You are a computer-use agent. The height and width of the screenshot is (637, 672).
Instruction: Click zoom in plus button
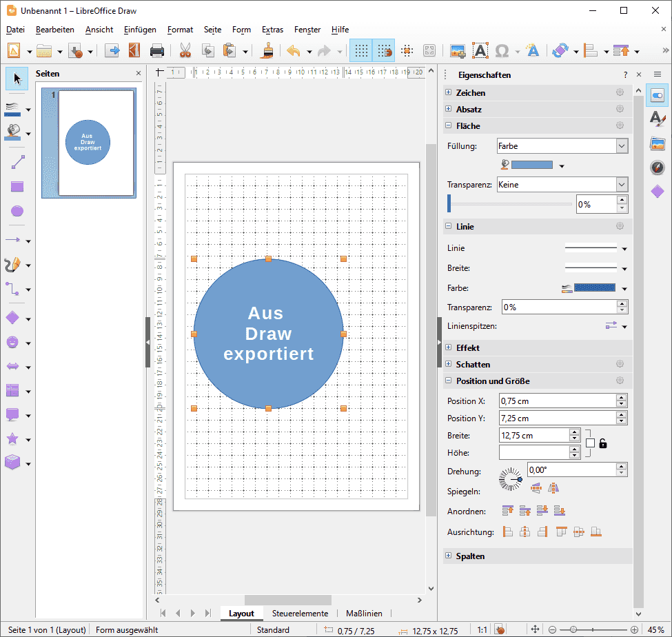(x=634, y=629)
